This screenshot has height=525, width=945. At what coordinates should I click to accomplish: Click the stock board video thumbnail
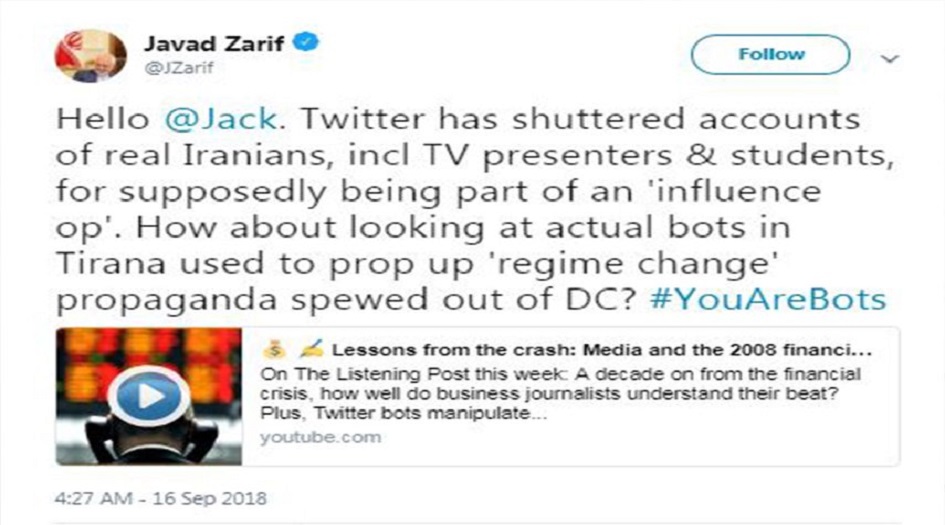[148, 396]
